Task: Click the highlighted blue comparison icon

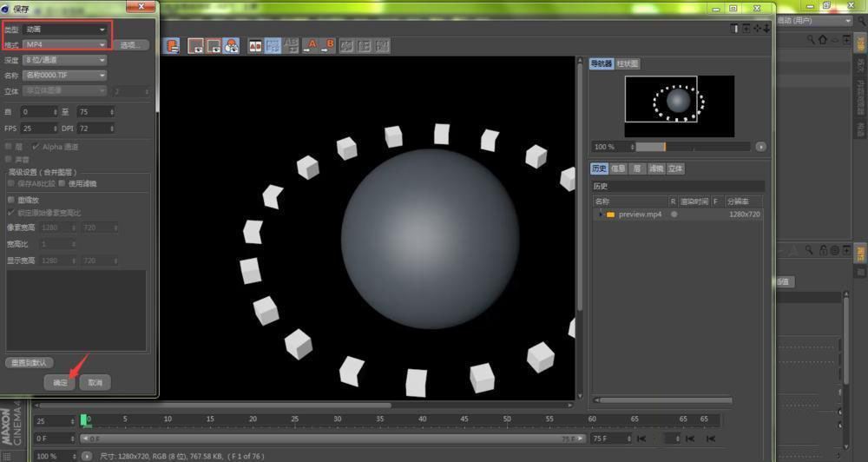Action: click(x=273, y=45)
